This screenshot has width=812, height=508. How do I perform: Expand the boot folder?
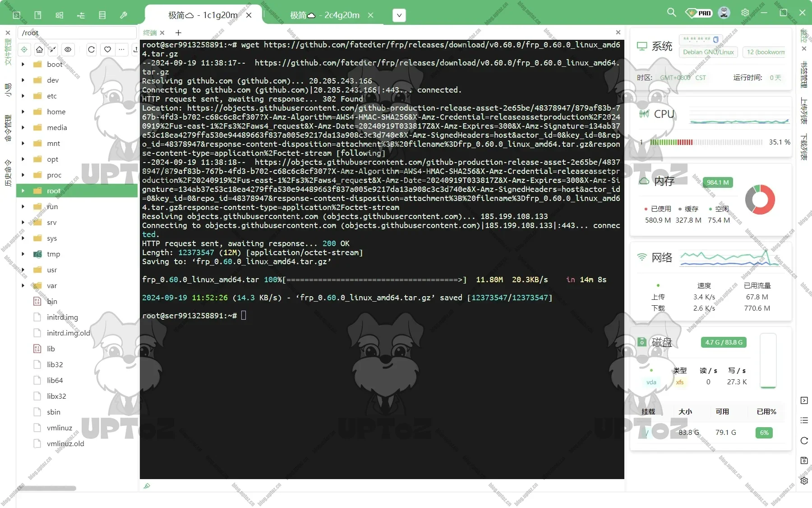point(23,64)
